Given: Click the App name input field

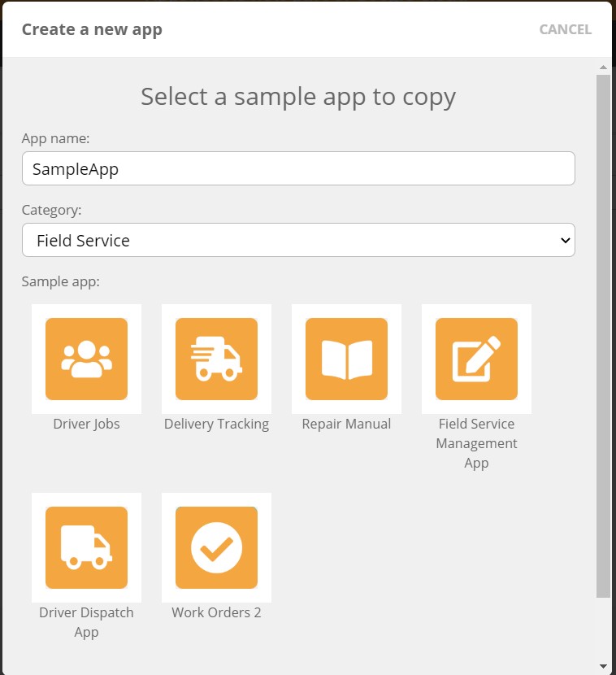Looking at the screenshot, I should click(298, 168).
